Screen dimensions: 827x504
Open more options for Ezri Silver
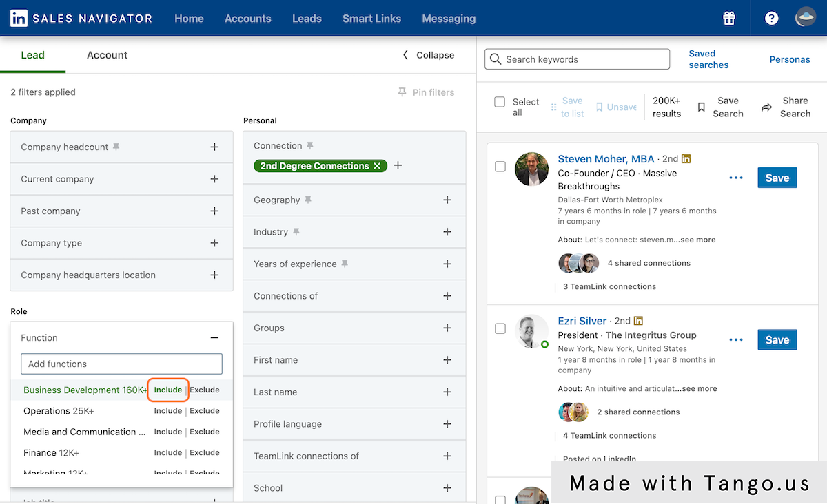[x=736, y=340]
